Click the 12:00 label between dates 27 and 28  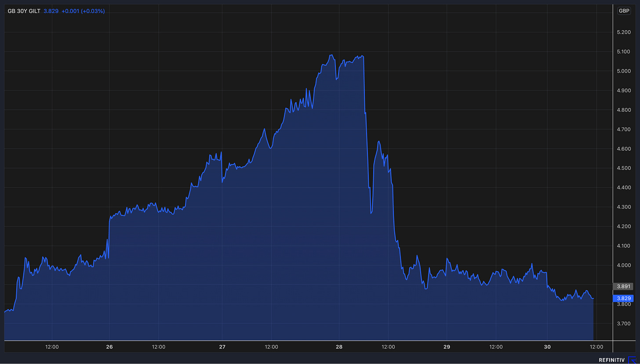[271, 347]
